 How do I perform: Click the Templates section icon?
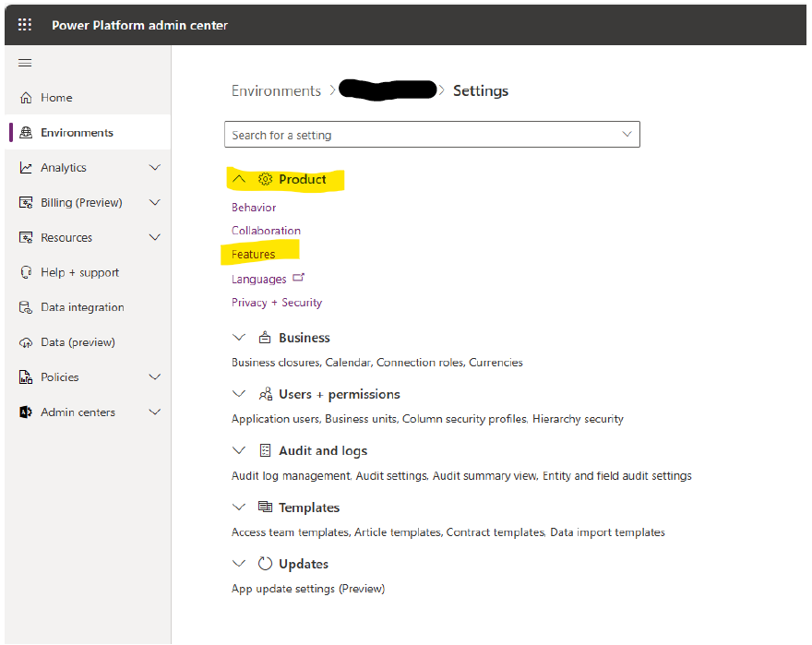[x=265, y=507]
